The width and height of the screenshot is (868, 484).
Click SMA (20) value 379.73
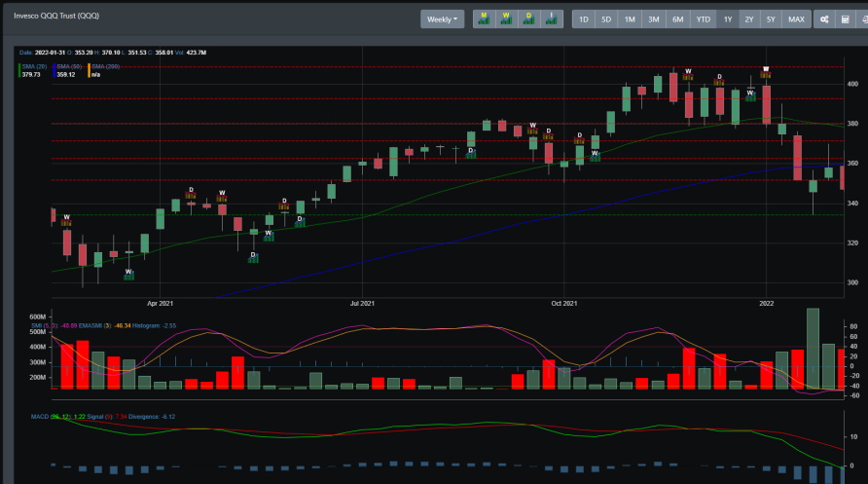pyautogui.click(x=31, y=74)
